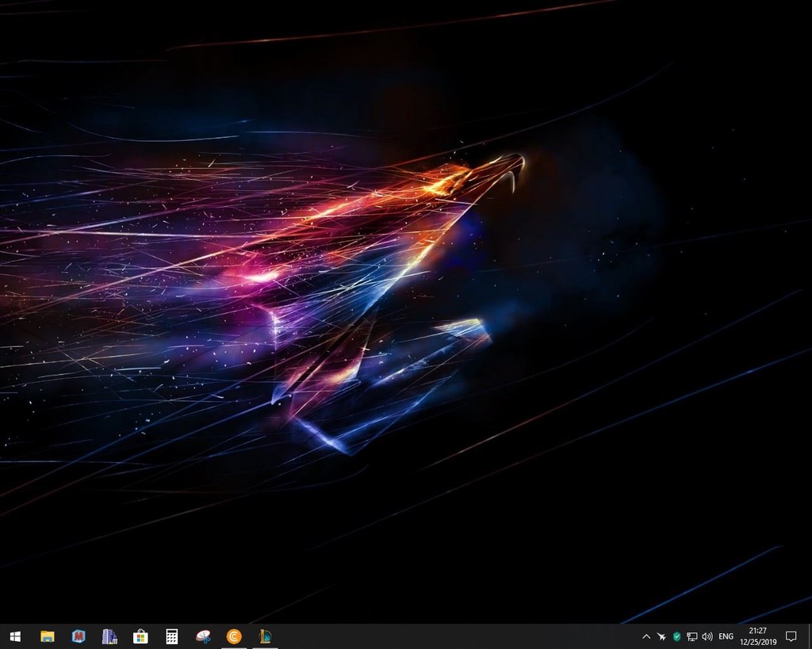Launch the blue hexagon M app

tap(79, 636)
